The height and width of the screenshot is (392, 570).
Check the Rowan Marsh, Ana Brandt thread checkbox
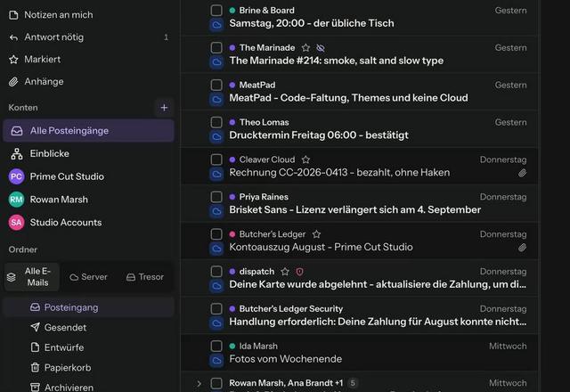(216, 383)
